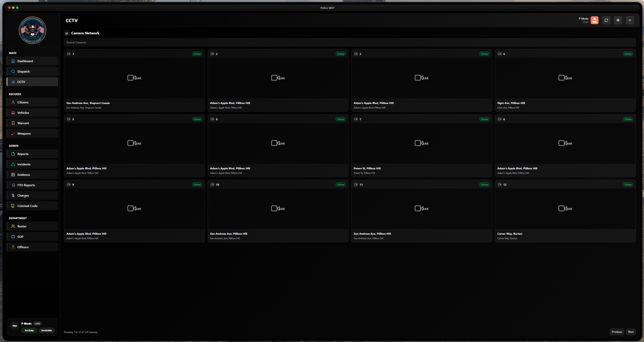The image size is (644, 342).
Task: Open the department Roster
Action: pyautogui.click(x=33, y=226)
